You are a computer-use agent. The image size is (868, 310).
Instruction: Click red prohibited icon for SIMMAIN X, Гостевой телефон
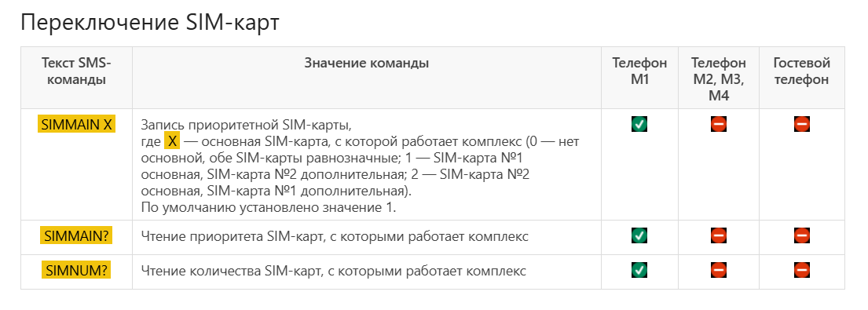click(x=801, y=124)
